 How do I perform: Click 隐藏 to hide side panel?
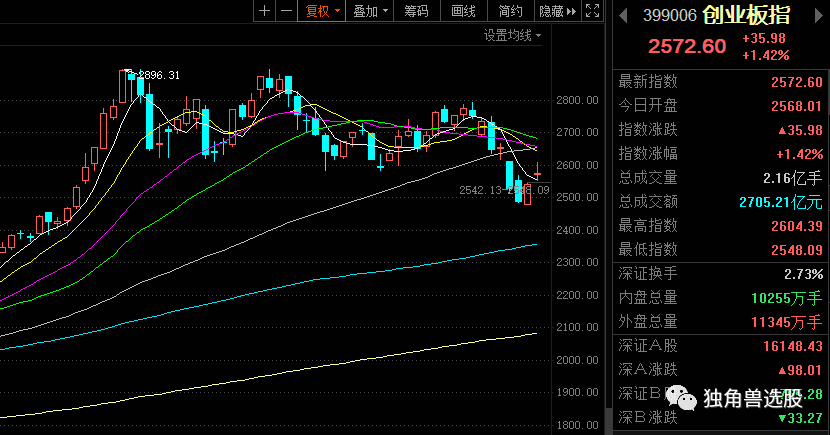tap(557, 11)
